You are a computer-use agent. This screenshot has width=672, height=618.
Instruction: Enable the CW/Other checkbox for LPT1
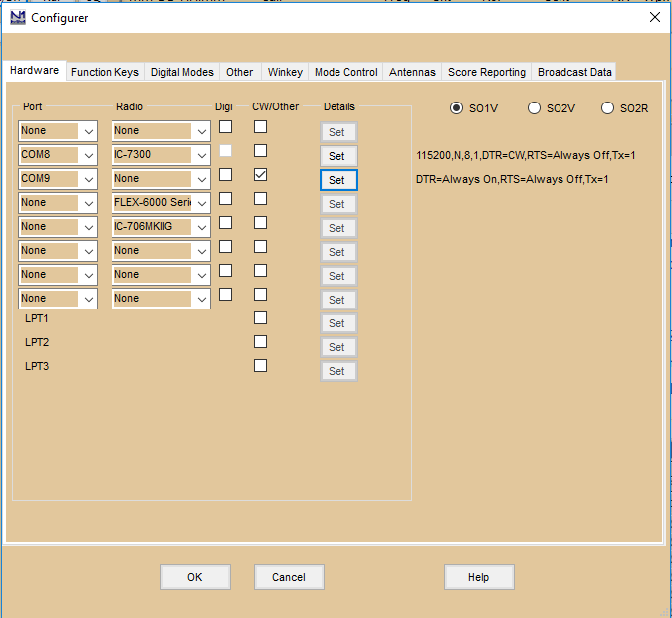coord(260,318)
